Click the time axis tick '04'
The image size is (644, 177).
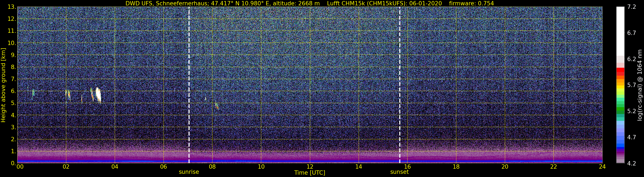coord(115,167)
